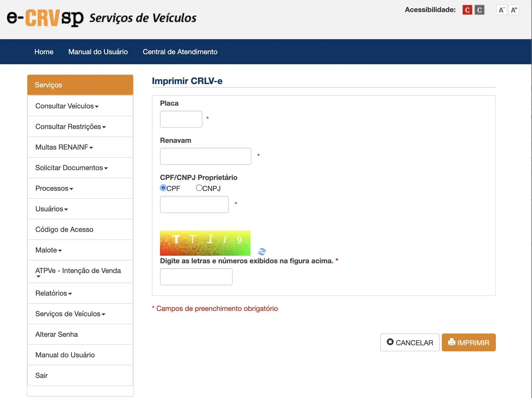This screenshot has width=532, height=398.
Task: Click the red high-contrast accessibility icon
Action: [x=467, y=10]
